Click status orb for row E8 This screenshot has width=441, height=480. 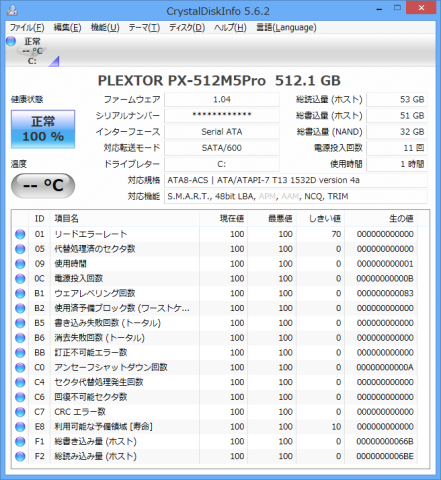(20, 426)
